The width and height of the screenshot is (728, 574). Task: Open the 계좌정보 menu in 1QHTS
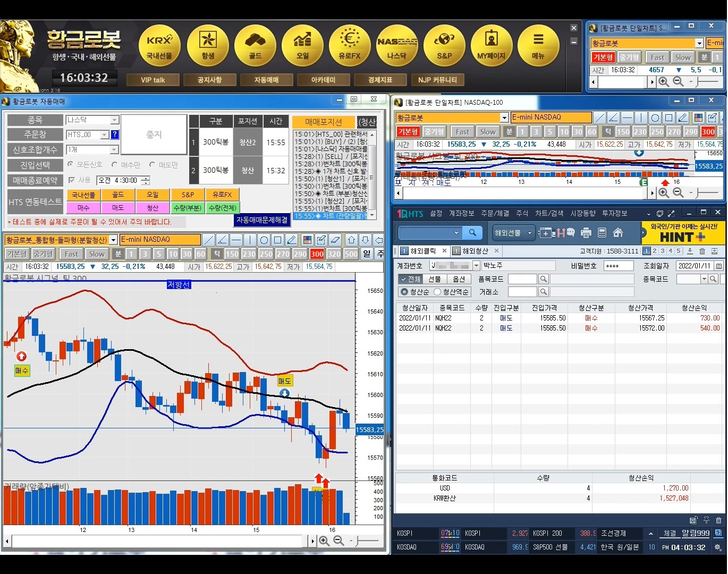tap(461, 213)
